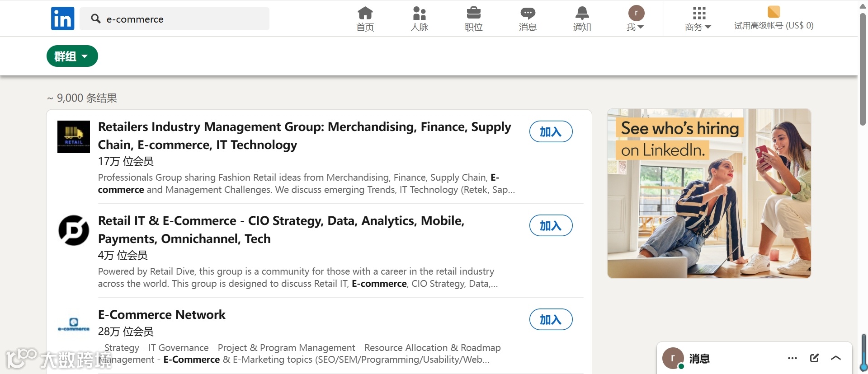The width and height of the screenshot is (868, 374).
Task: Open E-Commerce Network group title link
Action: click(161, 314)
